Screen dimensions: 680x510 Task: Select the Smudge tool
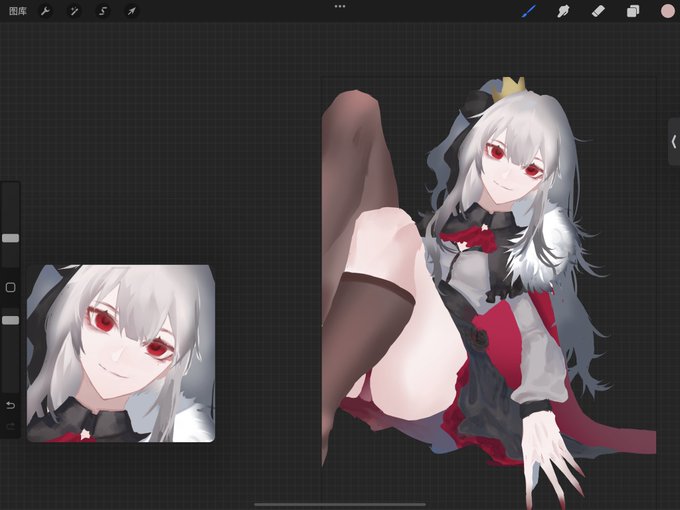pos(563,11)
